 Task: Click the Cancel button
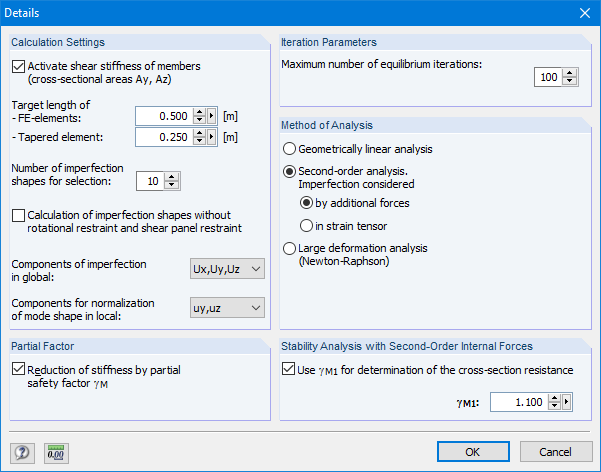[555, 451]
